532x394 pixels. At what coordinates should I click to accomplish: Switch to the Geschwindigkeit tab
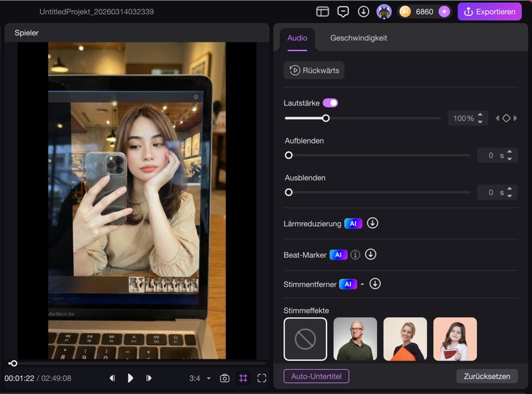358,38
